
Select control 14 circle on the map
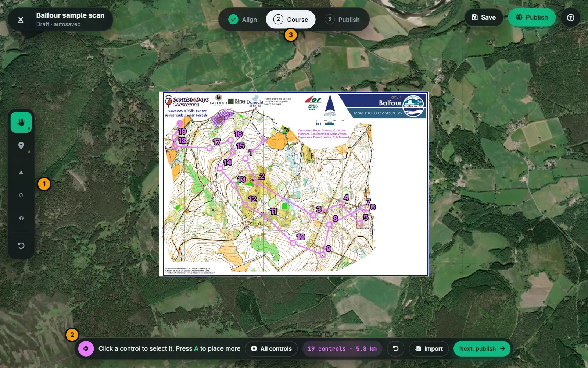click(x=220, y=169)
